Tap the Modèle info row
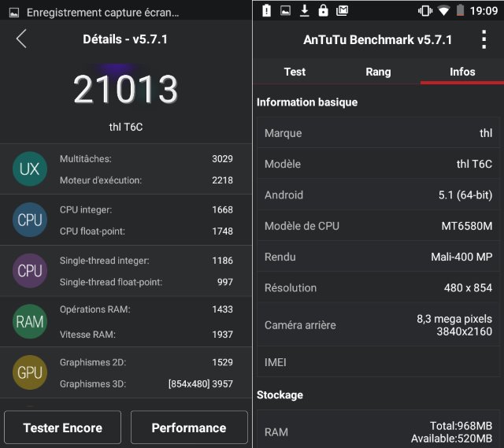Screen dimensions: 504x448 click(378, 164)
